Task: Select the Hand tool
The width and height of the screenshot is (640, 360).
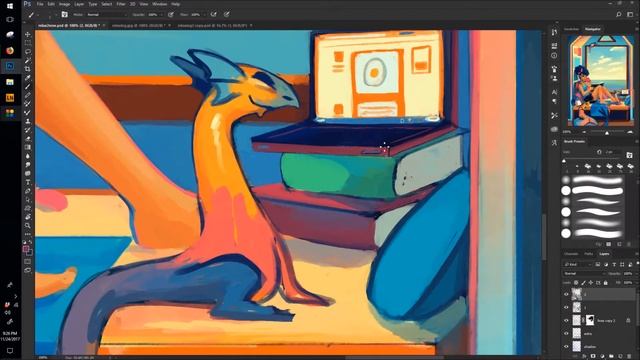Action: [27, 217]
